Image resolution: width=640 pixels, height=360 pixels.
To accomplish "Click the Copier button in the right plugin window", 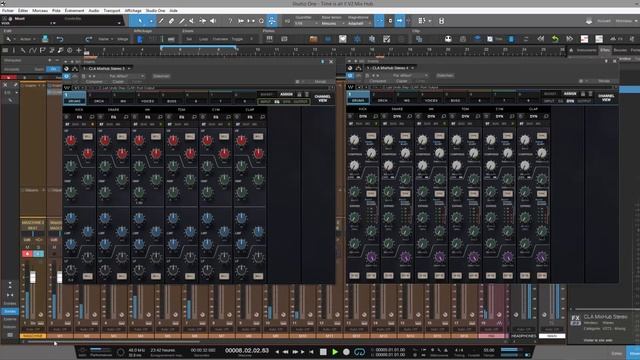I will [401, 81].
